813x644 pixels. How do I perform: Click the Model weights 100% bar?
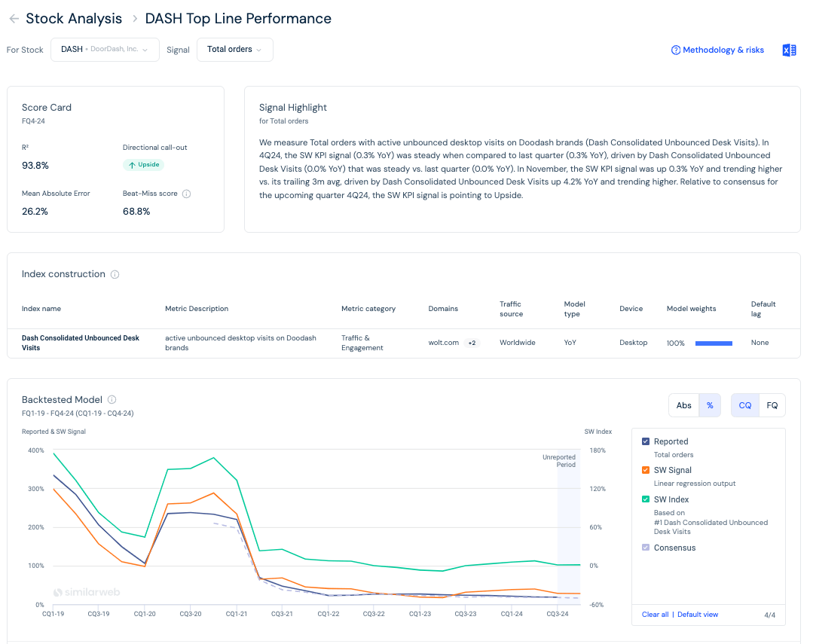[714, 343]
